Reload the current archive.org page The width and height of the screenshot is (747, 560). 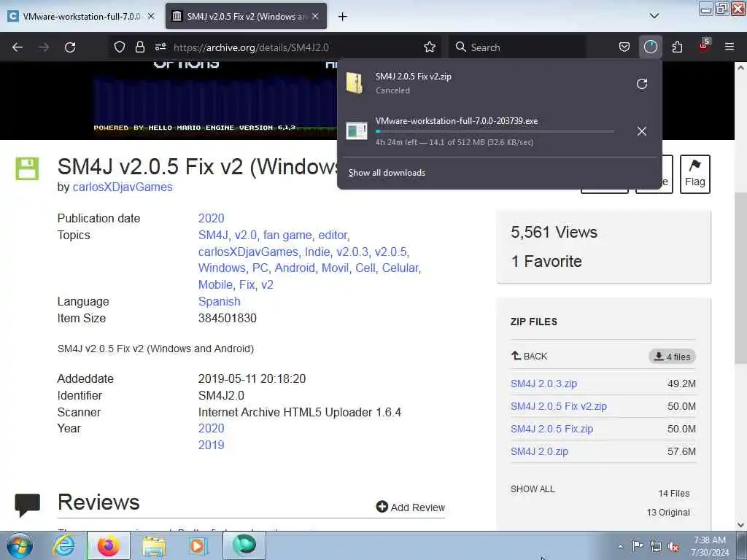70,47
